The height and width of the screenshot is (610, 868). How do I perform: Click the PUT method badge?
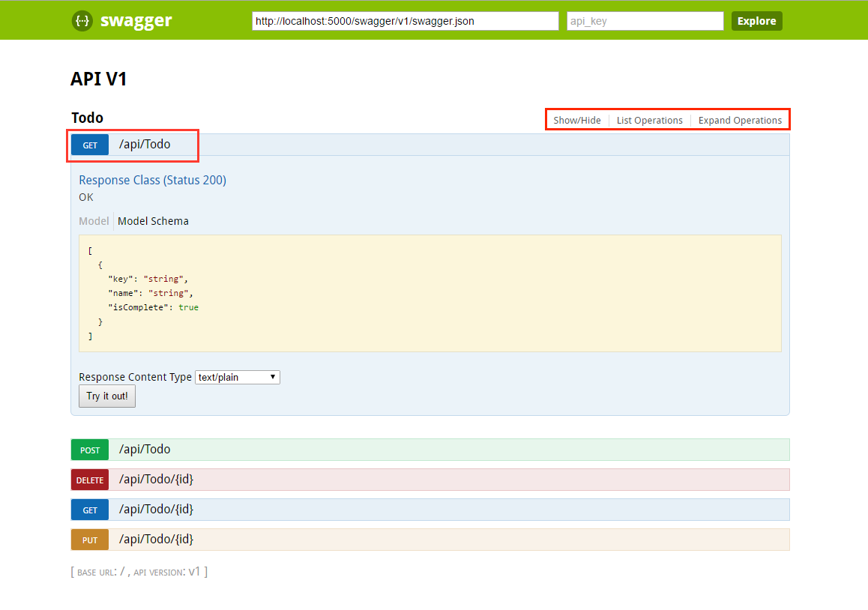[89, 539]
